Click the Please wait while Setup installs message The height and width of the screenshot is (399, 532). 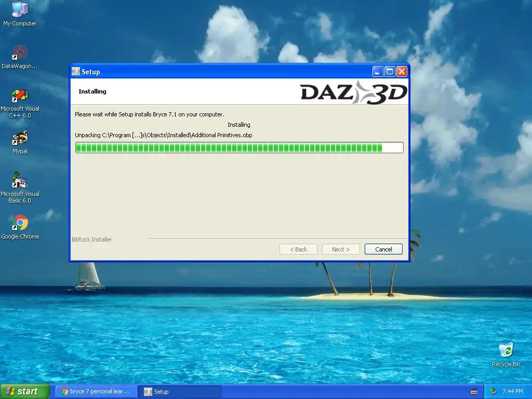pyautogui.click(x=150, y=114)
